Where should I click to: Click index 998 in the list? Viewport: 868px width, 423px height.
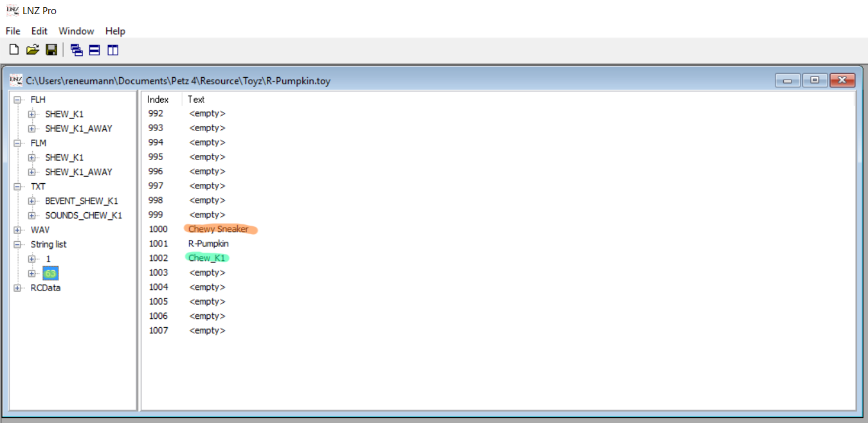point(156,200)
